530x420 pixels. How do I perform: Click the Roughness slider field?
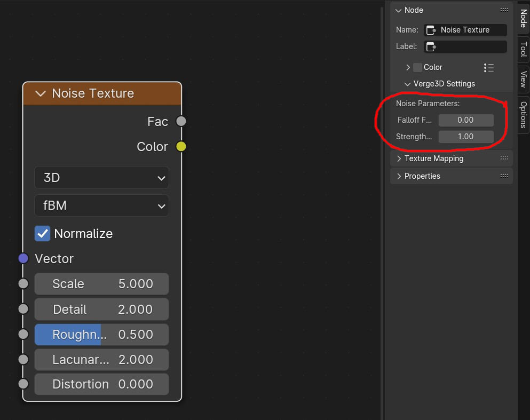coord(102,335)
